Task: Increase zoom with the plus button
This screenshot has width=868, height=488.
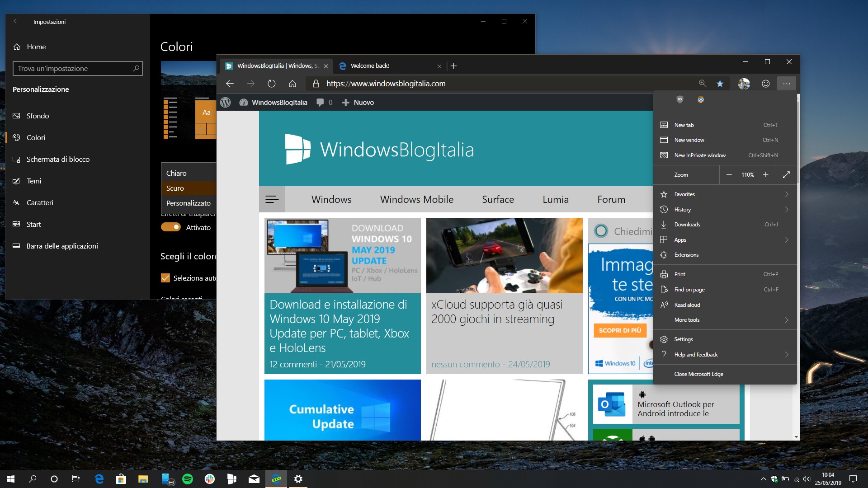Action: point(766,175)
